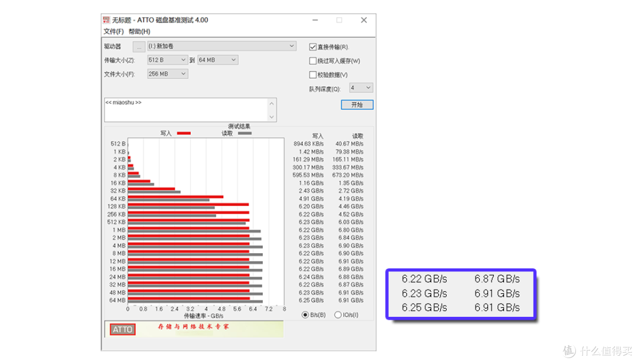The width and height of the screenshot is (638, 364).
Task: Click the ATTO app icon in title bar
Action: click(106, 20)
